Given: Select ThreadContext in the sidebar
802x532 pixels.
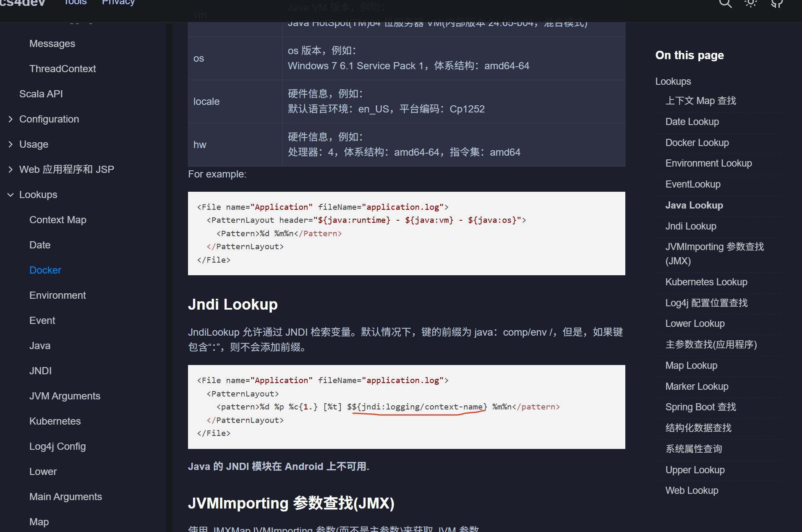Looking at the screenshot, I should [x=63, y=69].
